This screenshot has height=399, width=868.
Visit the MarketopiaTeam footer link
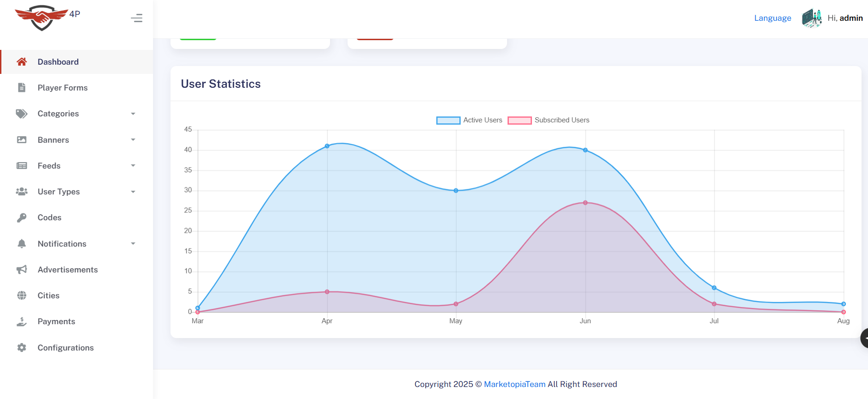tap(514, 384)
